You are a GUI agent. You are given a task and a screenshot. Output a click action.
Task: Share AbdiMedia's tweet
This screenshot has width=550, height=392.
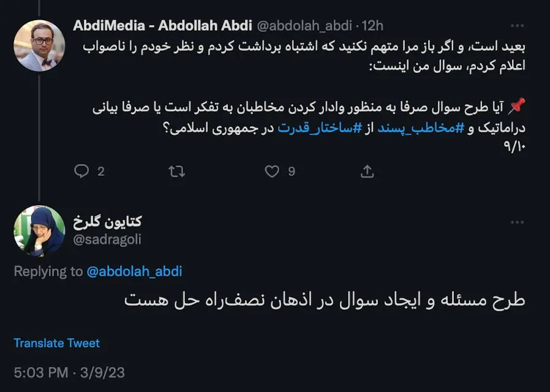tap(366, 171)
